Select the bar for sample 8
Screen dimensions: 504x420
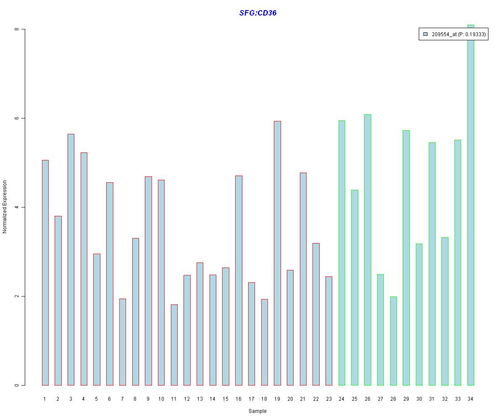[135, 312]
